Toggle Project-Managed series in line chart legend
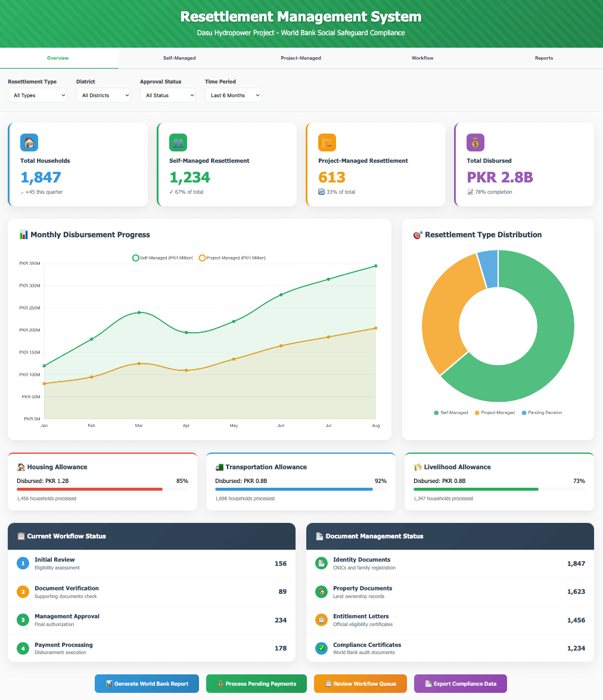This screenshot has height=700, width=603. pyautogui.click(x=232, y=258)
